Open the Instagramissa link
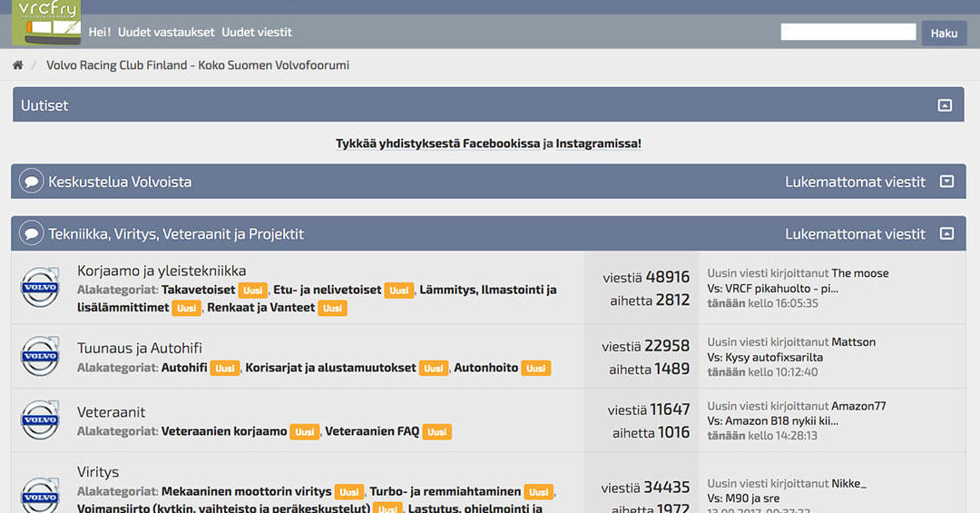980x513 pixels. (x=598, y=143)
